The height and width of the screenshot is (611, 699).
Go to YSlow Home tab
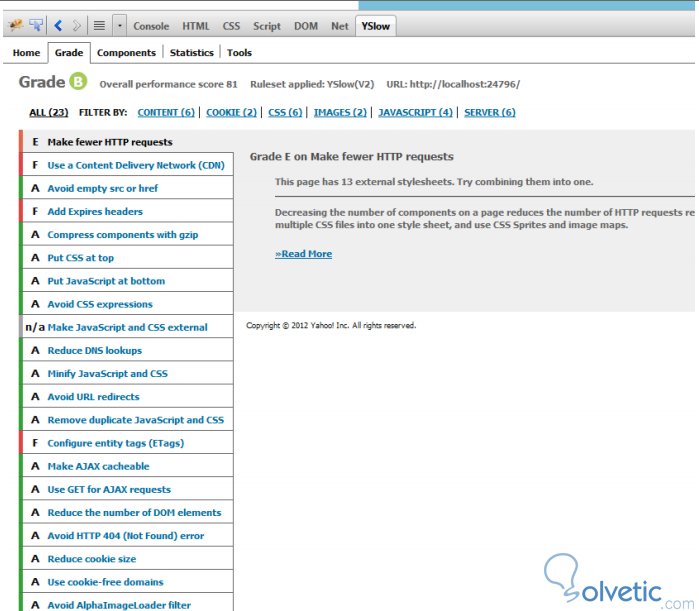(26, 53)
